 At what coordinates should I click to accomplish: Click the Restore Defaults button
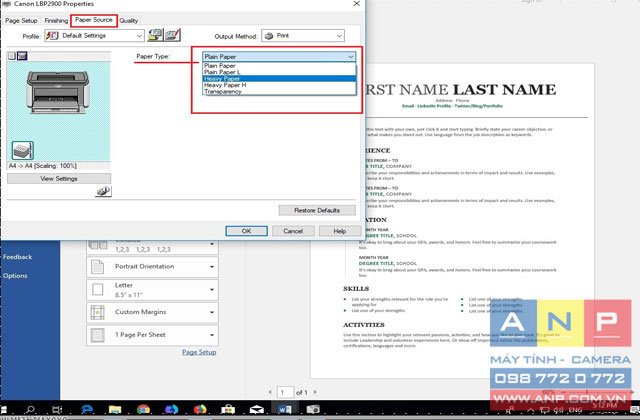click(x=317, y=210)
